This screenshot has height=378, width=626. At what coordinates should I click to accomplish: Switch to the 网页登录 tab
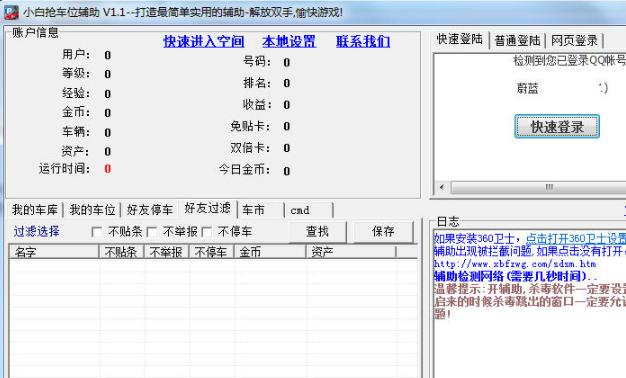click(574, 40)
